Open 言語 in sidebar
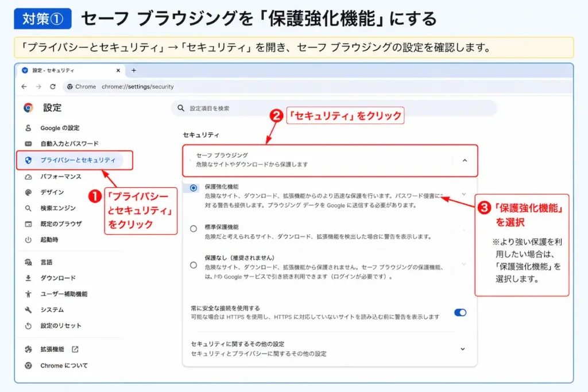 47,262
